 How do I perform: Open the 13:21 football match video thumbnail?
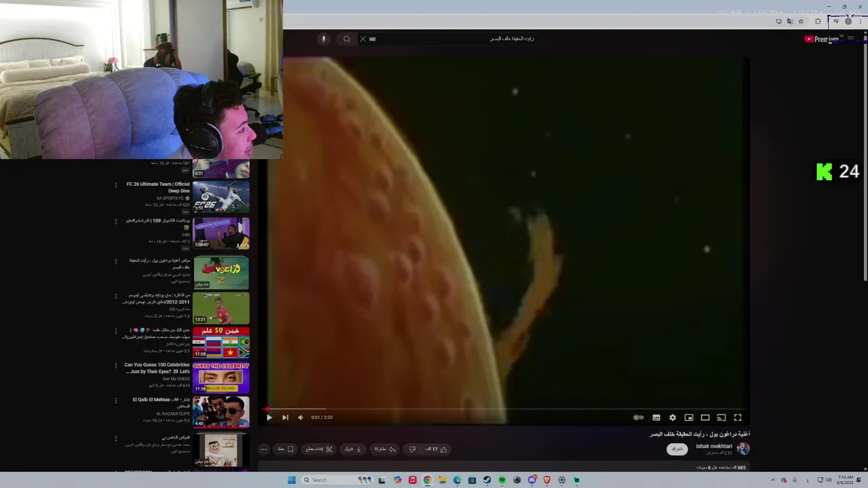click(221, 308)
